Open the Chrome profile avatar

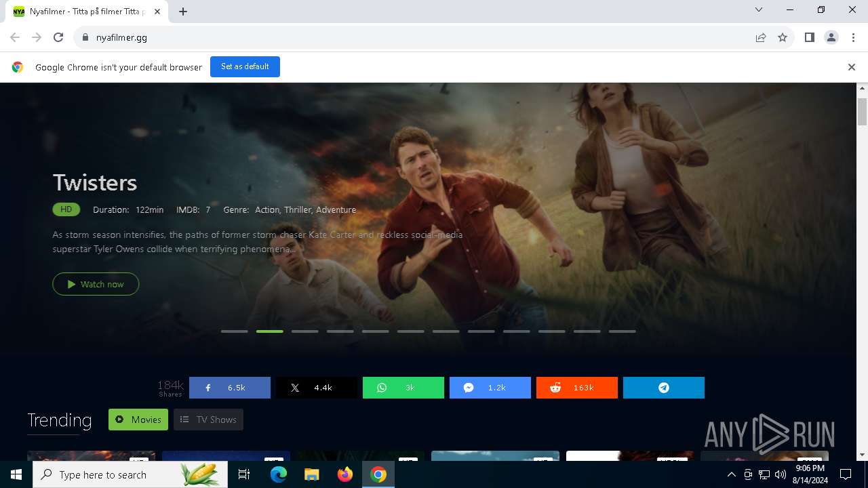click(831, 38)
